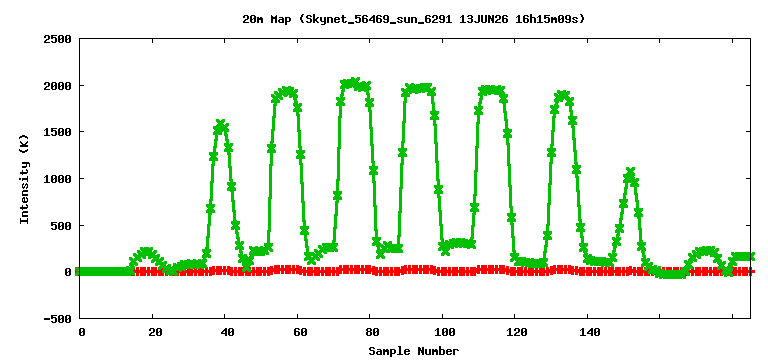The image size is (768, 360).
Task: Click the 140 x-axis tick label
Action: click(588, 333)
